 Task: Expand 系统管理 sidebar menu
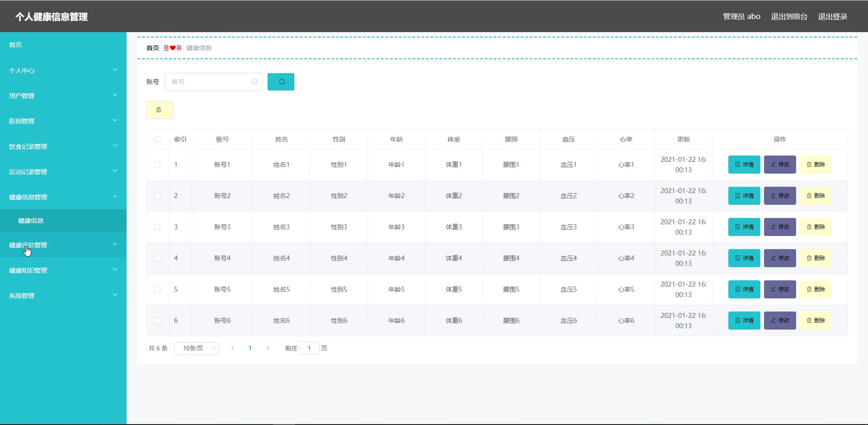(63, 295)
